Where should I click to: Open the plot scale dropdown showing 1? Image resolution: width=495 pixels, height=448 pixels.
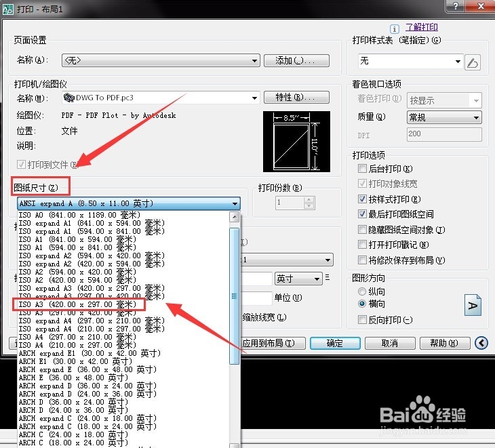287,260
